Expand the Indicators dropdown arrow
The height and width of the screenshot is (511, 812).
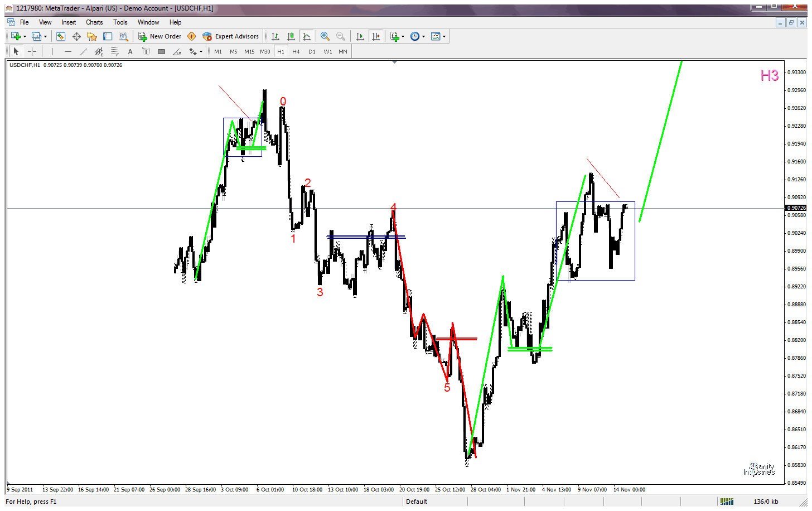point(403,37)
